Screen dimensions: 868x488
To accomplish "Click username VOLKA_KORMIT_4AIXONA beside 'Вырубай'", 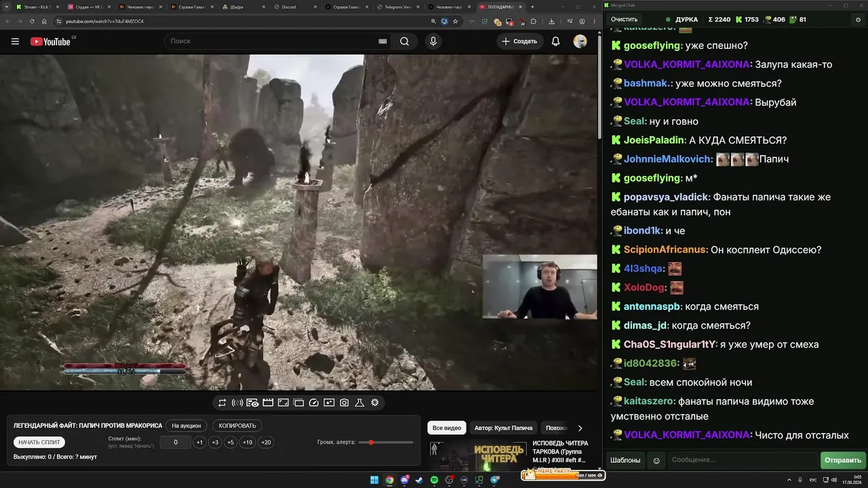I will 687,102.
